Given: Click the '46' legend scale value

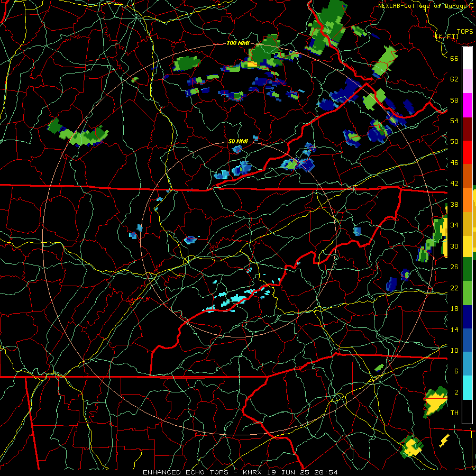Looking at the screenshot, I should tap(454, 163).
